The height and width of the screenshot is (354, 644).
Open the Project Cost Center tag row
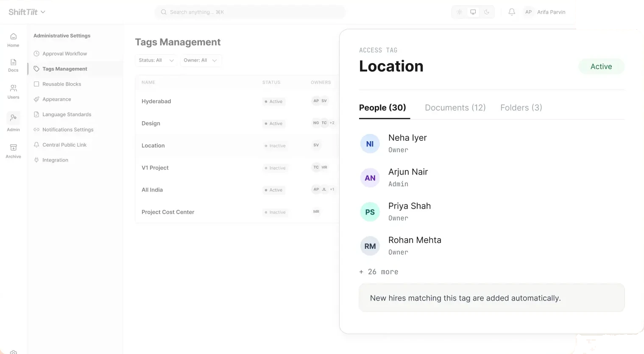pyautogui.click(x=237, y=212)
